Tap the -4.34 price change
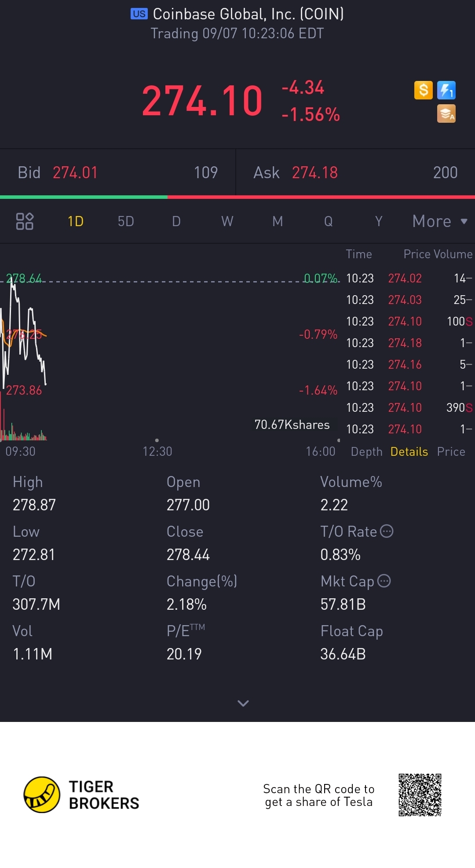The height and width of the screenshot is (868, 475). pos(303,88)
